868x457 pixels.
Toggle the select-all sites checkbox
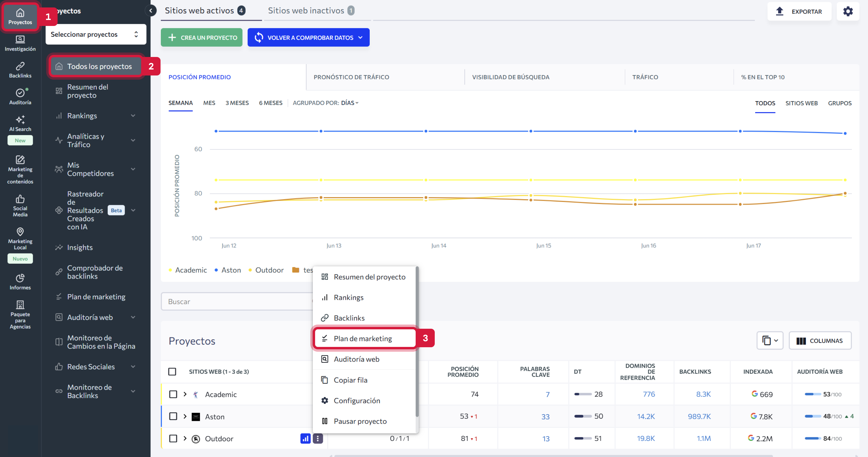(172, 371)
